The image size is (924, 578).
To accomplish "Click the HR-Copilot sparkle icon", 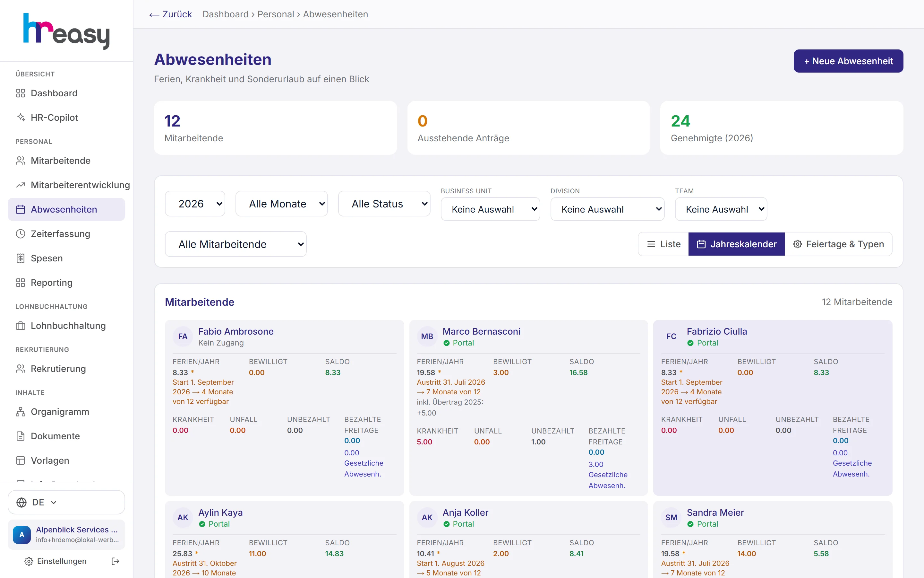I will point(21,118).
